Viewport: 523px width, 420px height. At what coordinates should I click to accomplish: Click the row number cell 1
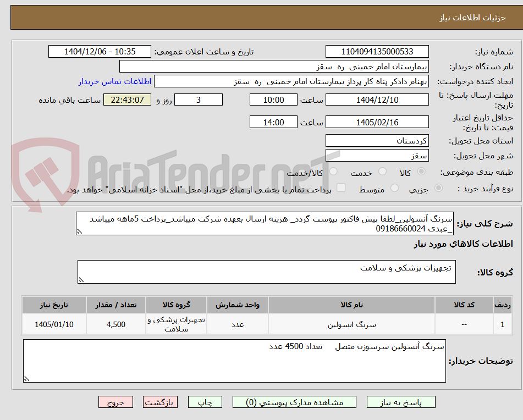[503, 324]
